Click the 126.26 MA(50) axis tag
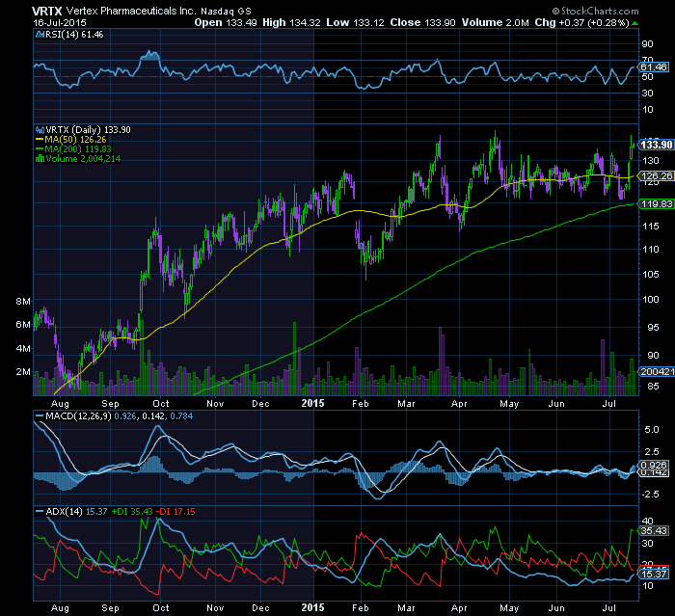Image resolution: width=675 pixels, height=616 pixels. (x=656, y=175)
